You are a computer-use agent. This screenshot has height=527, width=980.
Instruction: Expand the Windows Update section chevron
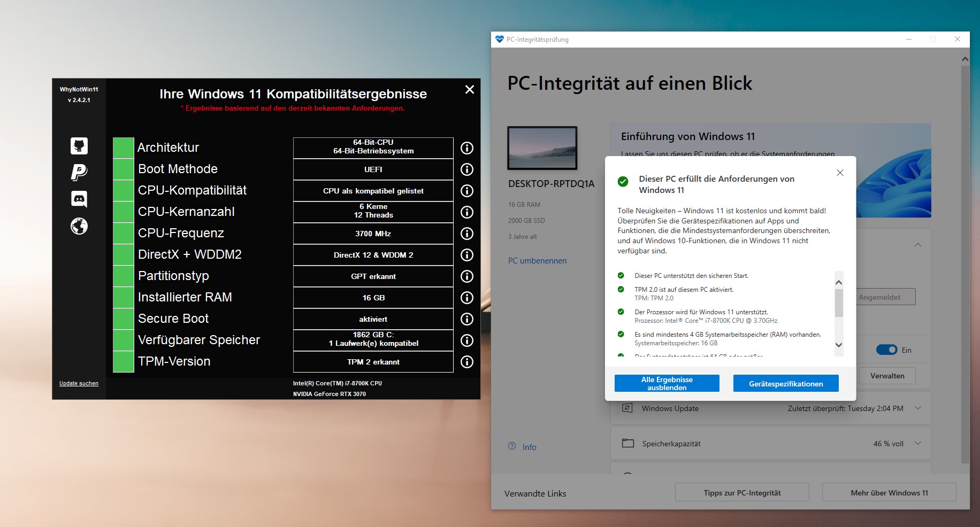(x=918, y=408)
